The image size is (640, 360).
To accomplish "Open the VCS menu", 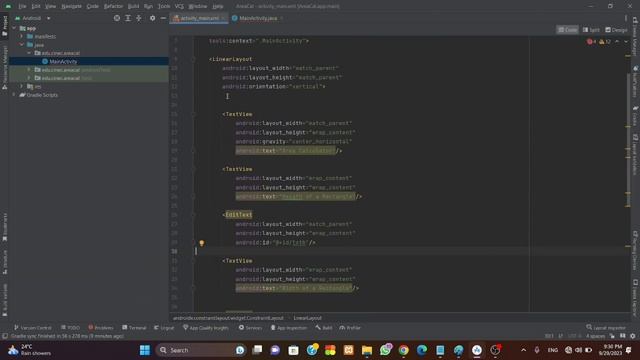I will coord(179,6).
